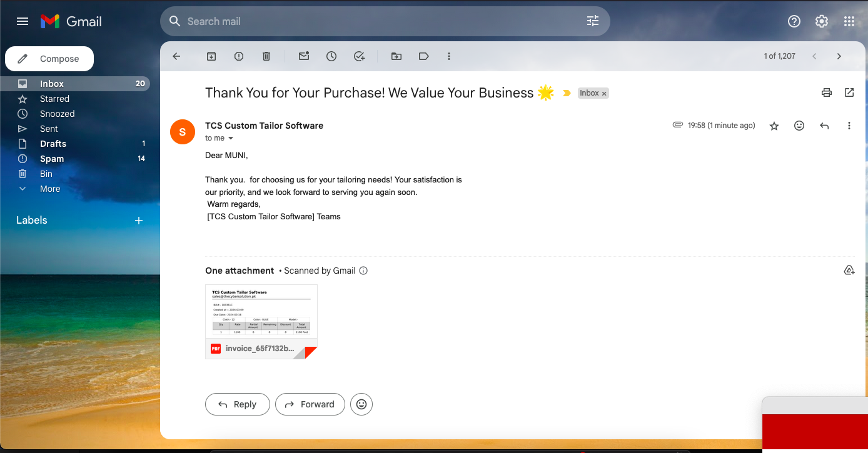Image resolution: width=868 pixels, height=453 pixels.
Task: Move the email to a folder
Action: click(x=396, y=56)
